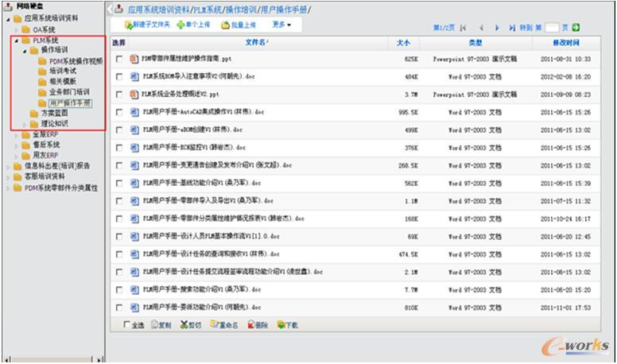Click the tree panel scrollbar right arrow
This screenshot has height=364, width=617.
tap(99, 359)
